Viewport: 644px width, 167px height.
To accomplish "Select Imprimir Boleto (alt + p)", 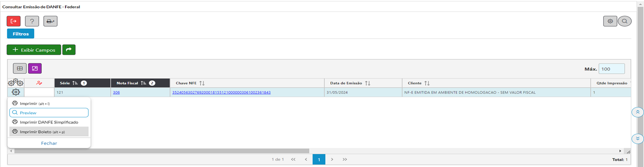I will pos(49,131).
